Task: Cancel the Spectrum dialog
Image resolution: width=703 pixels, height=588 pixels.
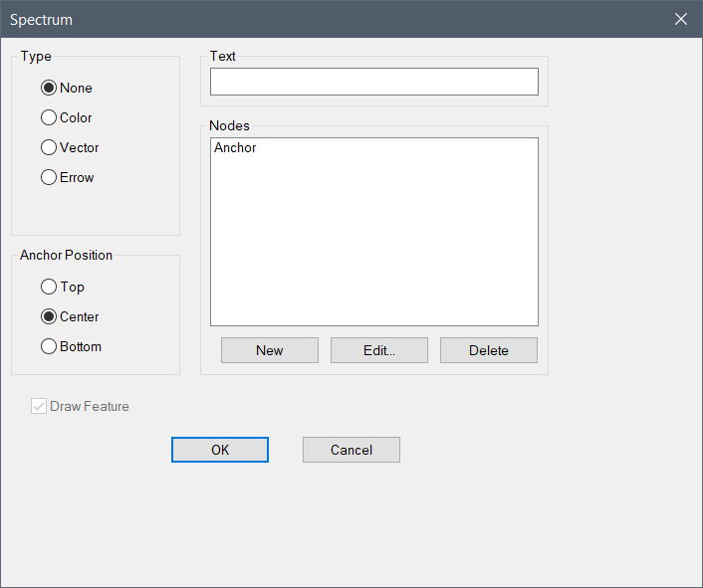Action: (351, 450)
